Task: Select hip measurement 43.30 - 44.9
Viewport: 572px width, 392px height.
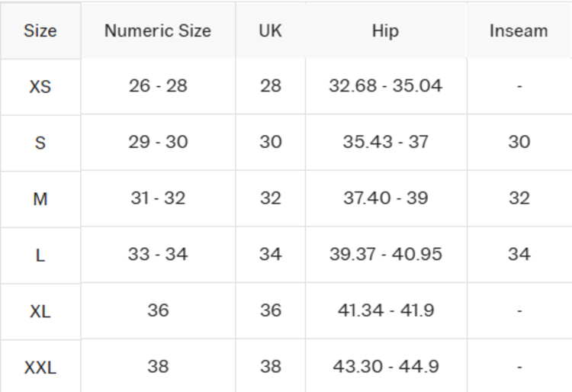Action: (x=385, y=366)
